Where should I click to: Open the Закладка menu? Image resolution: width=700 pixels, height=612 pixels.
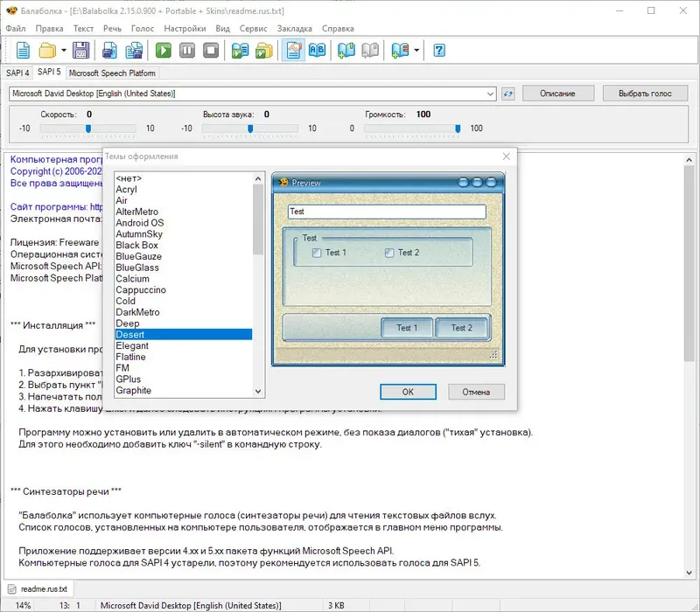point(295,29)
